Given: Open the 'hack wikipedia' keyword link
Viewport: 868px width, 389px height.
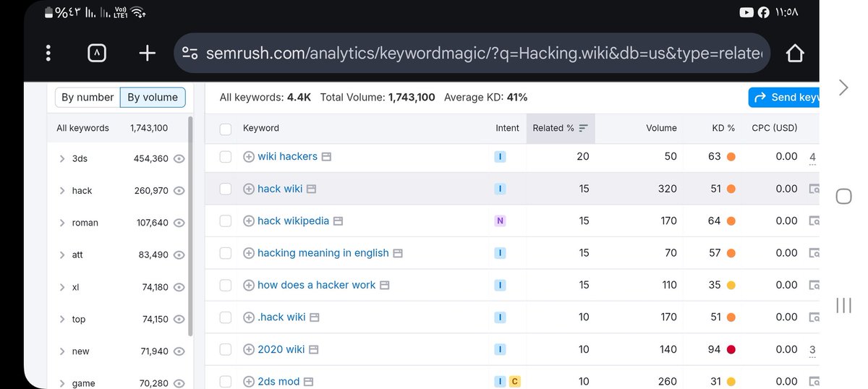Looking at the screenshot, I should click(x=293, y=221).
